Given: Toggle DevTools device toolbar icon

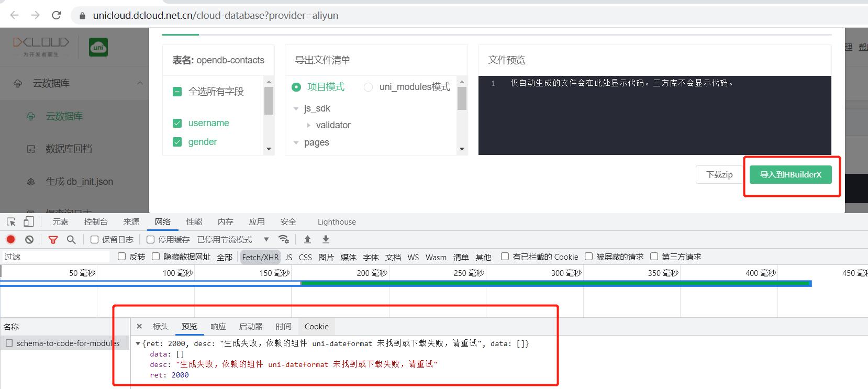Looking at the screenshot, I should click(x=29, y=221).
